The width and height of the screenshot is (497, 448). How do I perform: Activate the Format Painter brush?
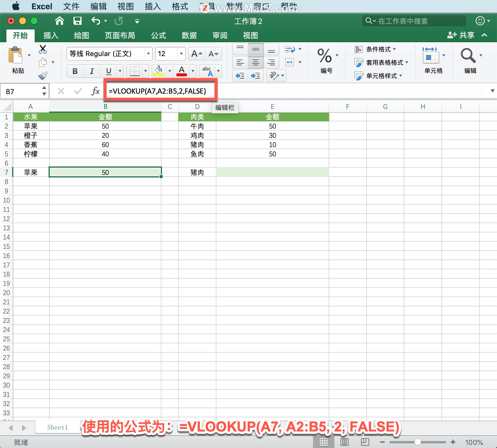[43, 76]
